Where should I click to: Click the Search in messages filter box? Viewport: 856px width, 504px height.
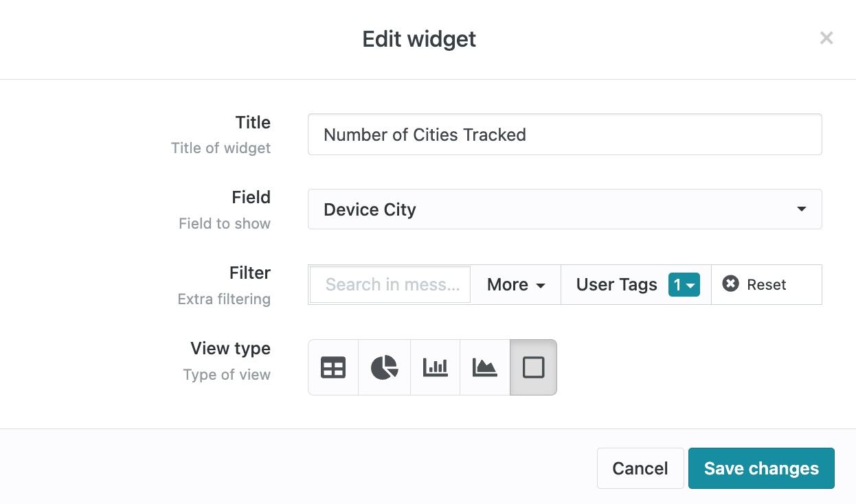(x=390, y=284)
